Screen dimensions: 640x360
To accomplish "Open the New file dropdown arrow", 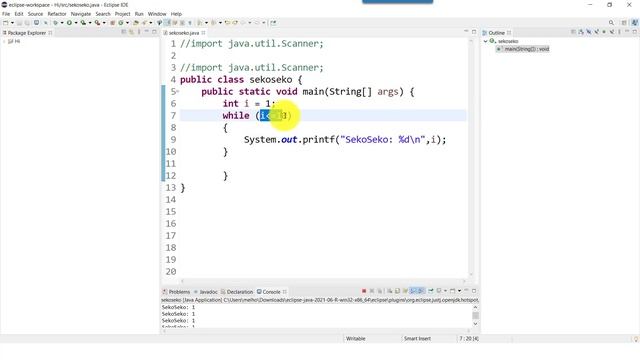I will pyautogui.click(x=12, y=23).
